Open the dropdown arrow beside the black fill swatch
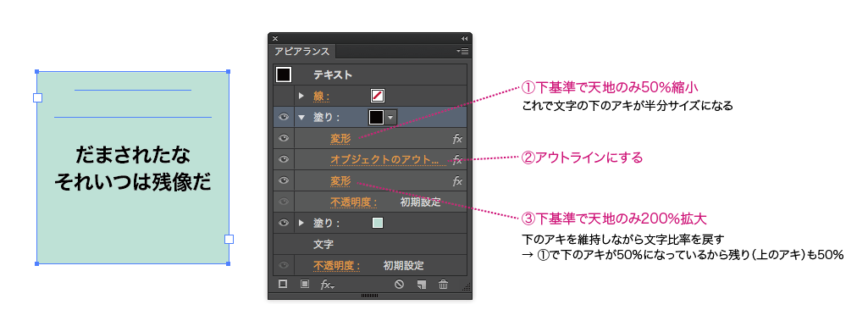The image size is (868, 332). point(391,117)
